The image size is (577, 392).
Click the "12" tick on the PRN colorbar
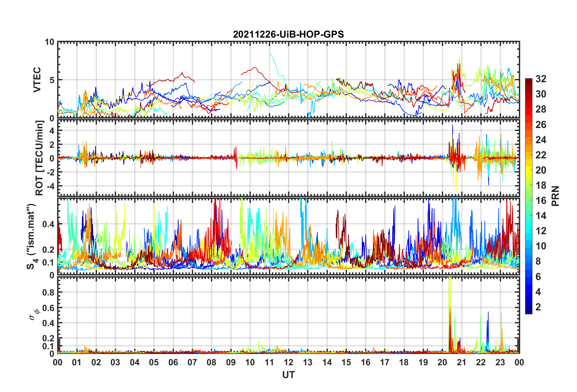tap(541, 231)
